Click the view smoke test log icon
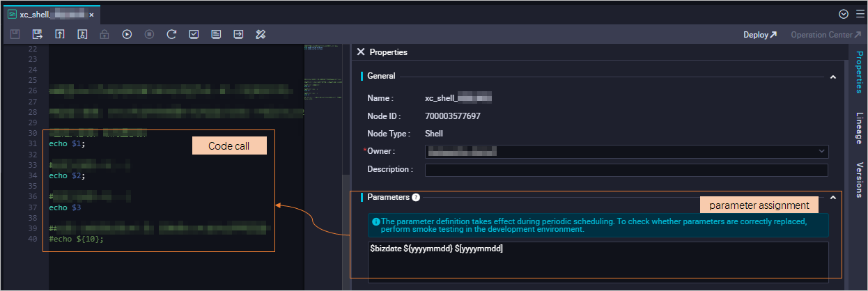Screen dimensions: 868x291 tap(216, 34)
